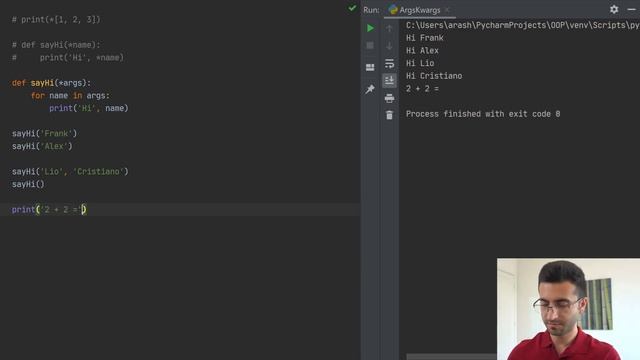This screenshot has width=640, height=360.
Task: Click the 'Hi Alex' console output line
Action: click(x=422, y=51)
